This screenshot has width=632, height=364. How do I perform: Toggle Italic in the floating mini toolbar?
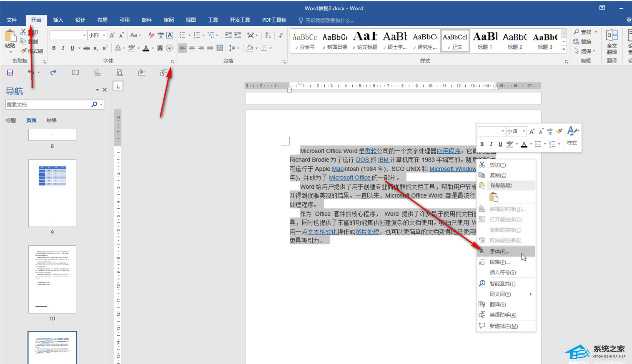click(x=491, y=144)
